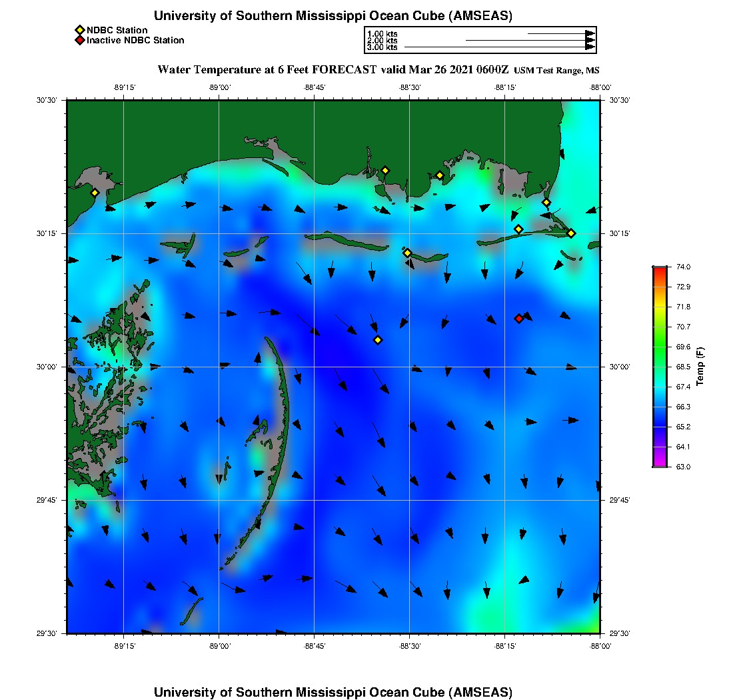This screenshot has width=733, height=700.
Task: Click the 29°30' latitude label on the left axis
Action: click(47, 633)
